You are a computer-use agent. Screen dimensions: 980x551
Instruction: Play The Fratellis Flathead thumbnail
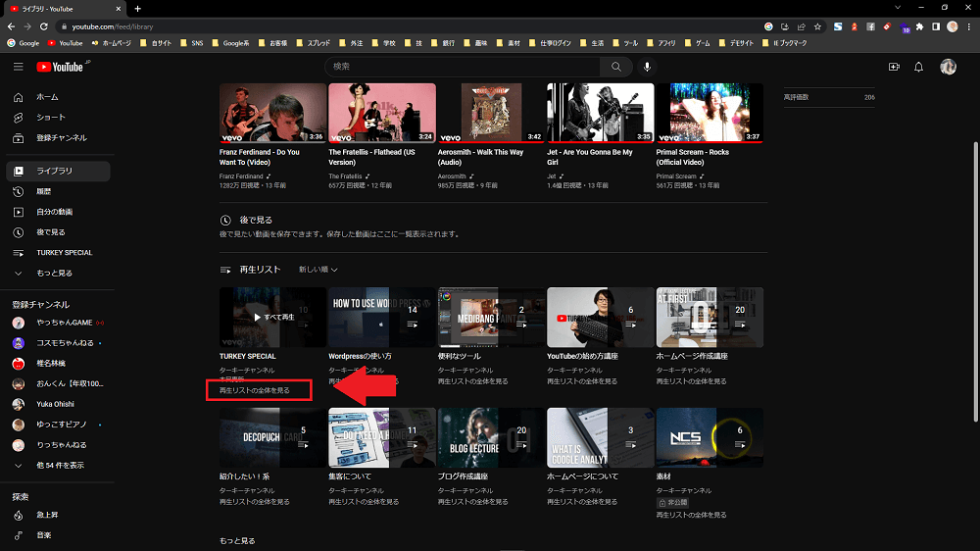382,113
